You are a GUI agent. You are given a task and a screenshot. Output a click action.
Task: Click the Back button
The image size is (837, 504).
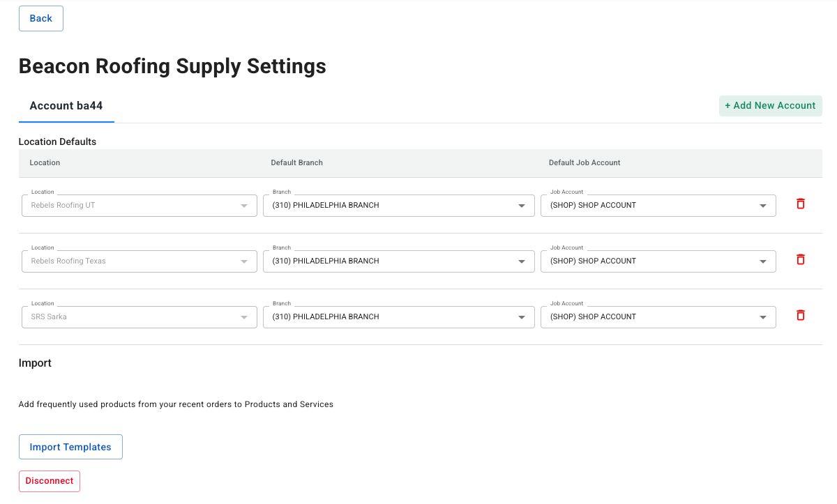coord(40,19)
